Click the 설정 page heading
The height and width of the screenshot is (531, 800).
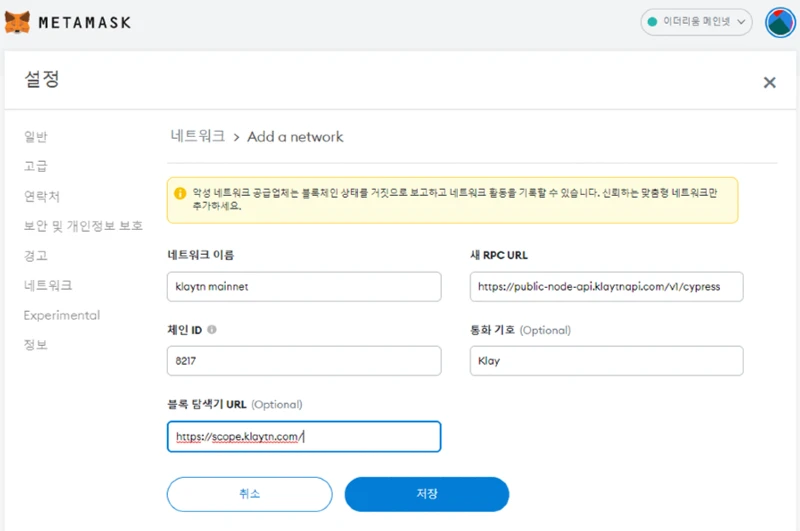(42, 79)
